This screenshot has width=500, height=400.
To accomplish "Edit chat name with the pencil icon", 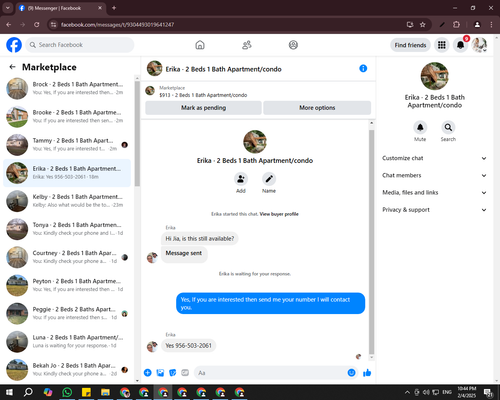I will [x=269, y=179].
